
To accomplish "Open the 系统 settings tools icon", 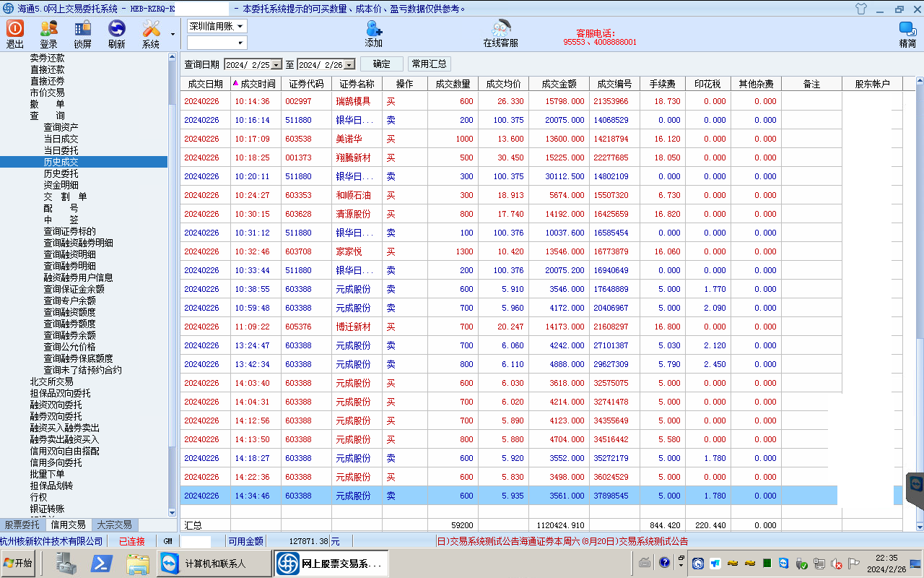I will 151,29.
